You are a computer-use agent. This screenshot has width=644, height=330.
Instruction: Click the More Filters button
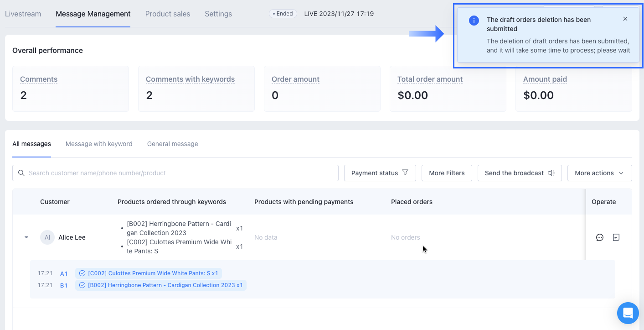tap(447, 173)
